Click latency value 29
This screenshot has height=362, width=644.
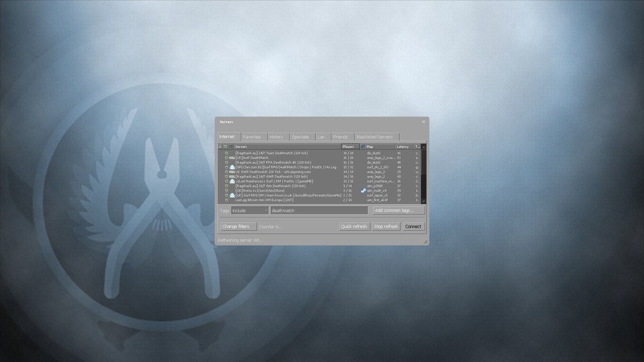point(399,172)
